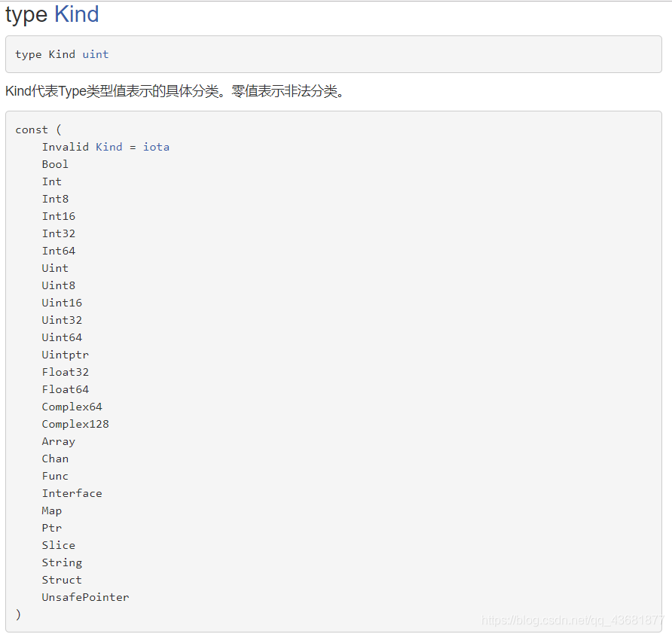
Task: Select the Interface constant
Action: pyautogui.click(x=72, y=493)
